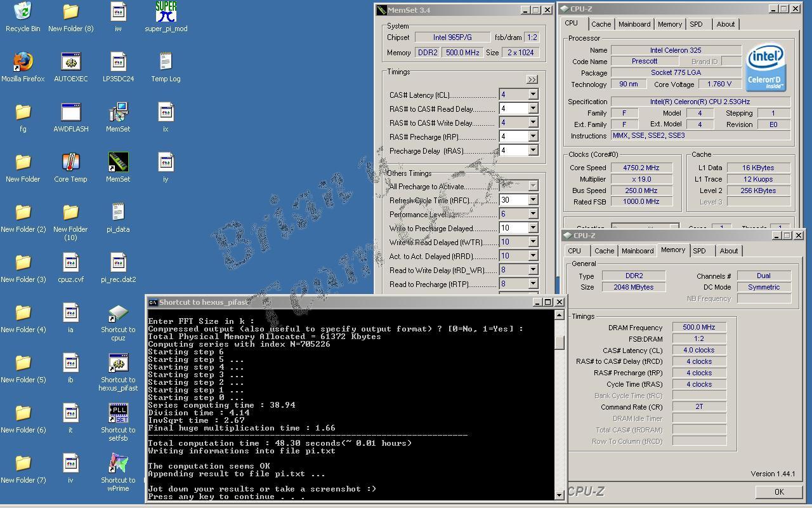
Task: Open Cache tab in lower CPU-Z window
Action: tap(604, 251)
